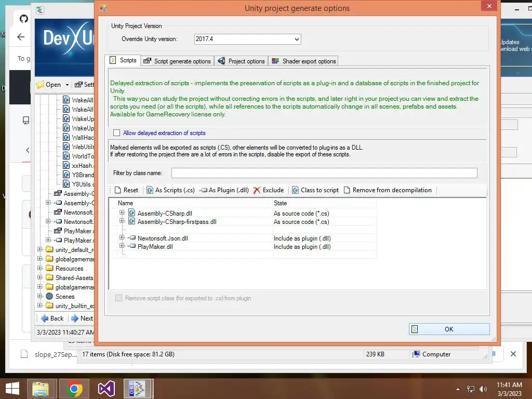Select the Shared-Assets folder in tree
Image resolution: width=532 pixels, height=399 pixels.
coord(74,277)
